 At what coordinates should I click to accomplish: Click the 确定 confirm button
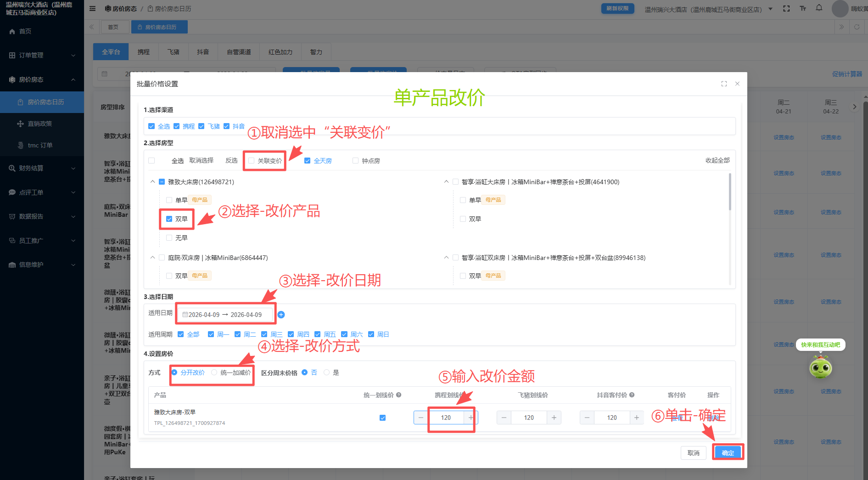pyautogui.click(x=728, y=452)
